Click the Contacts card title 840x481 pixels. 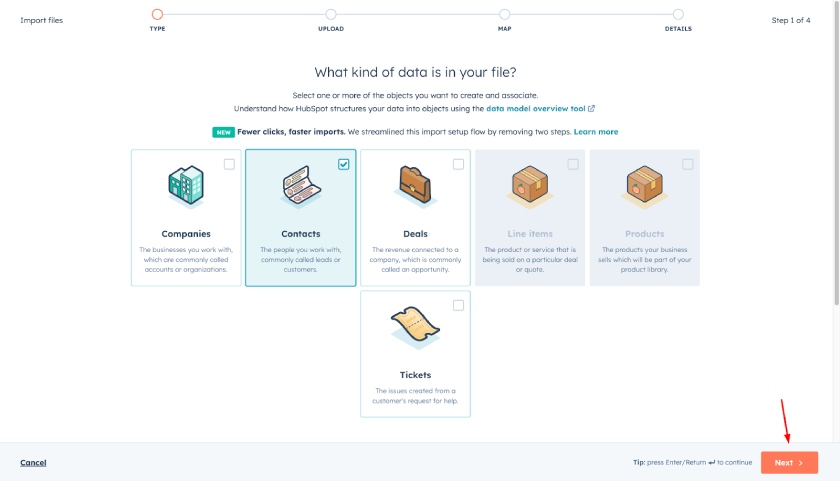click(301, 234)
